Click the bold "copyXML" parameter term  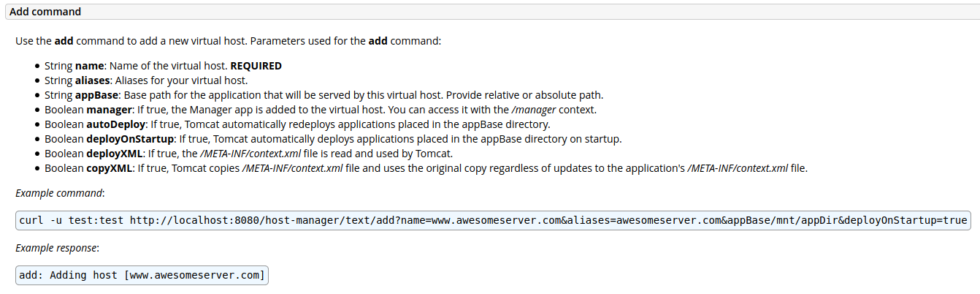(110, 168)
